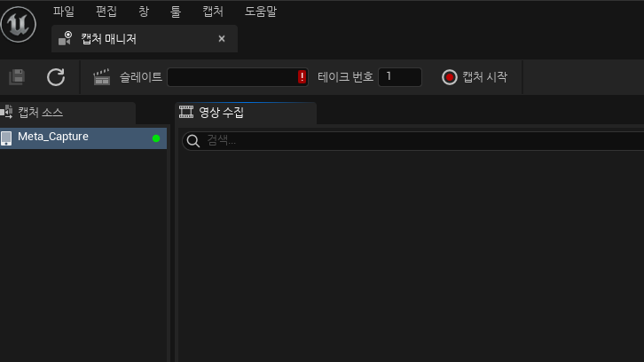Focus the 검색 search field

point(412,141)
